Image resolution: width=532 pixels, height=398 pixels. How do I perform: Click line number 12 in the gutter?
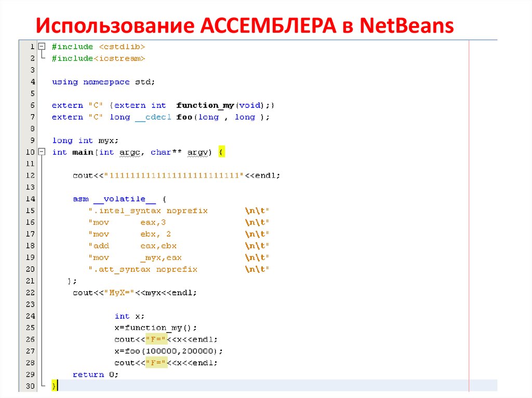click(31, 175)
